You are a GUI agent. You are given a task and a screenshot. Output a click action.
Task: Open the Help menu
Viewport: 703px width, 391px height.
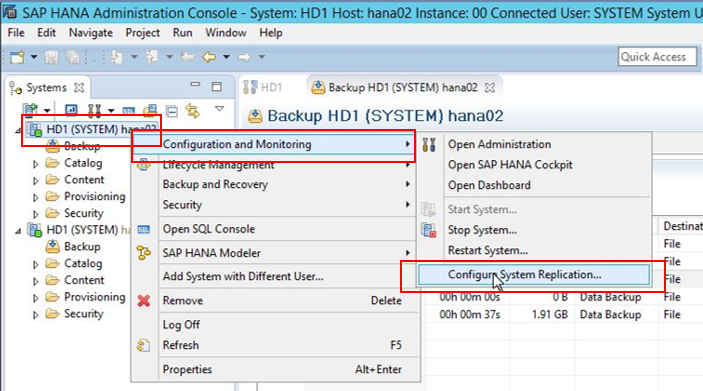(x=271, y=33)
